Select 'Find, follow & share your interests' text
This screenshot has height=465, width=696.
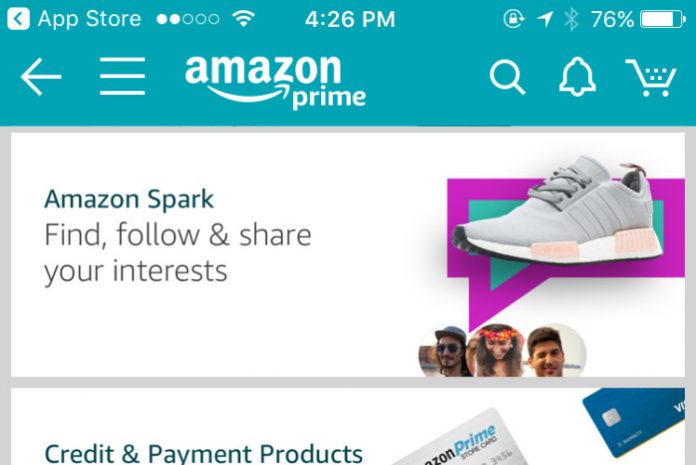point(178,253)
